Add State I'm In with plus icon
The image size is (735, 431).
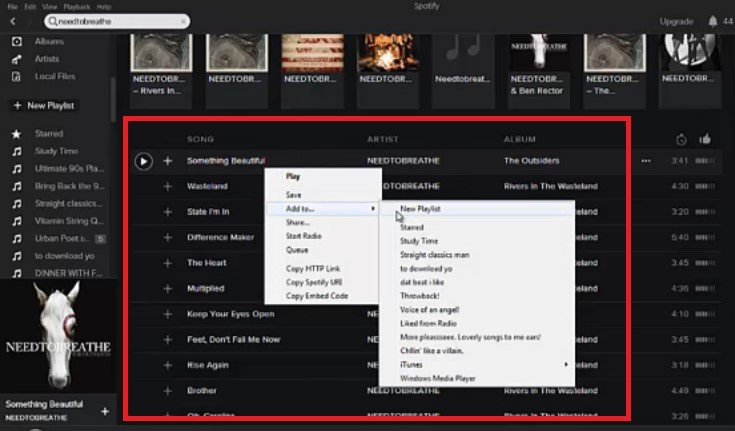coord(167,212)
